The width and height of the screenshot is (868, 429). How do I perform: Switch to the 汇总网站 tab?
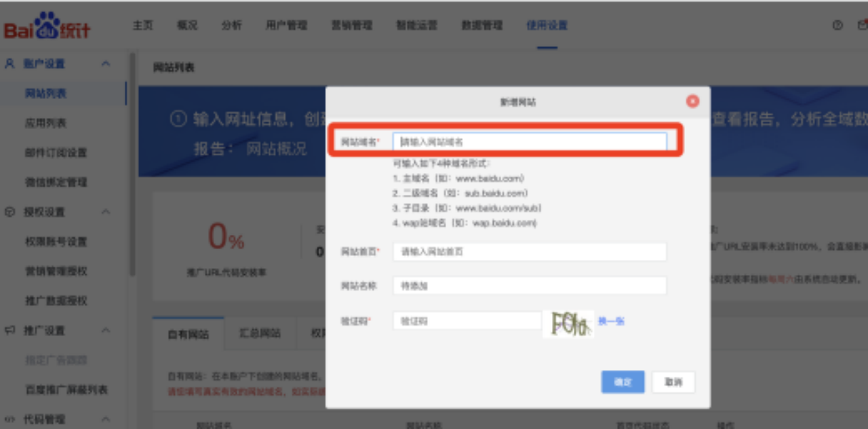[260, 333]
